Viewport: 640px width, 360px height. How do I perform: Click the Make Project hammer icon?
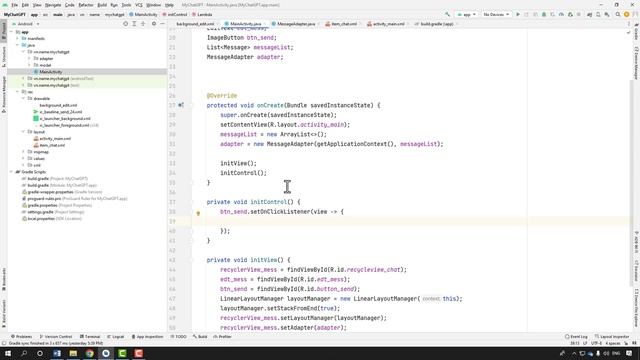(x=448, y=15)
